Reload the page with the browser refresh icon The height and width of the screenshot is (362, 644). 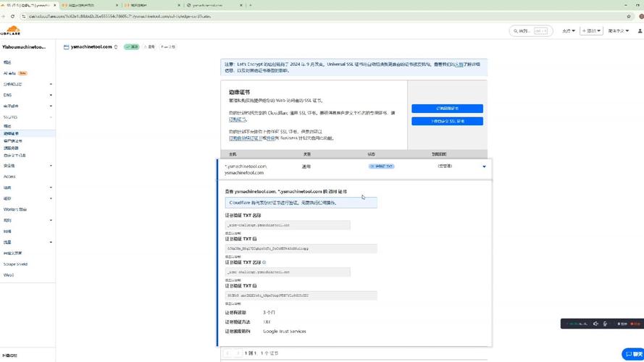13,17
